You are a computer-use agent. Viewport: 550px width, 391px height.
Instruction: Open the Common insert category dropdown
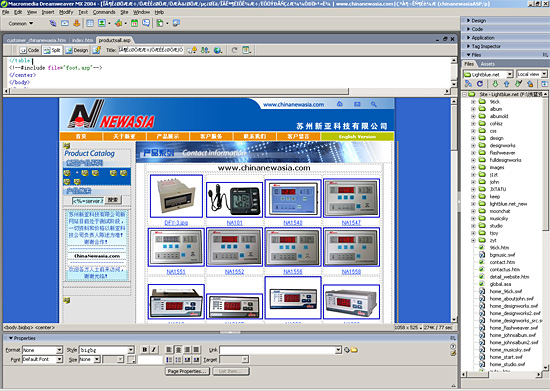21,23
